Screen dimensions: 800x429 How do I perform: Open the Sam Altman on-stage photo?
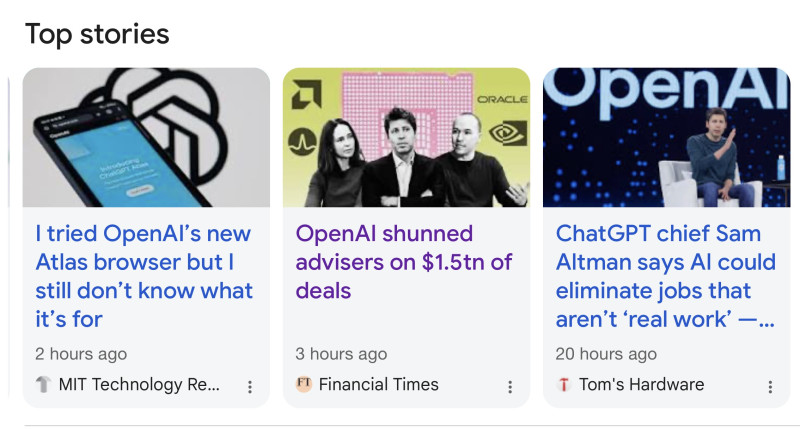(x=666, y=137)
